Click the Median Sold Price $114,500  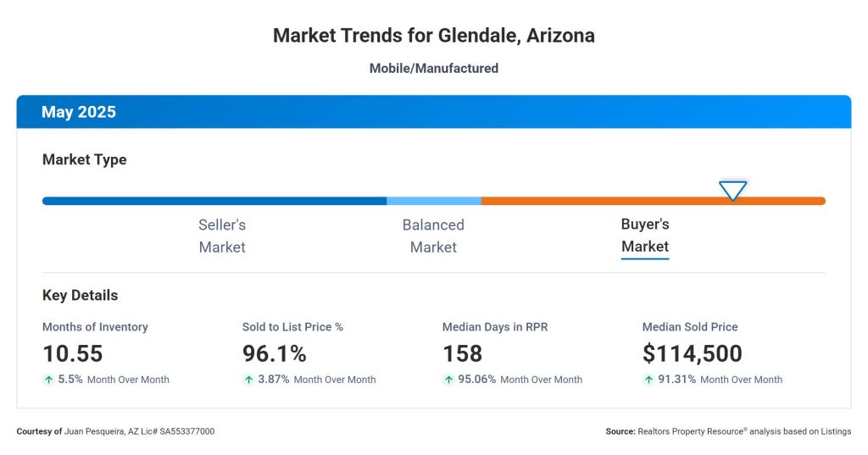[x=693, y=353]
